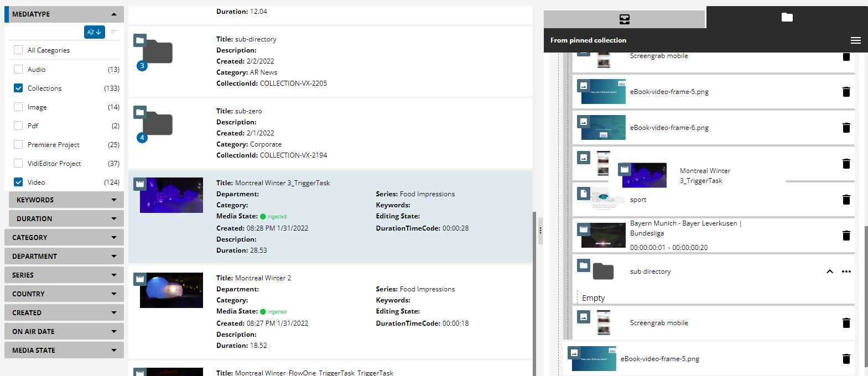Image resolution: width=868 pixels, height=376 pixels.
Task: Open three-dots options for sub directory
Action: [x=846, y=271]
